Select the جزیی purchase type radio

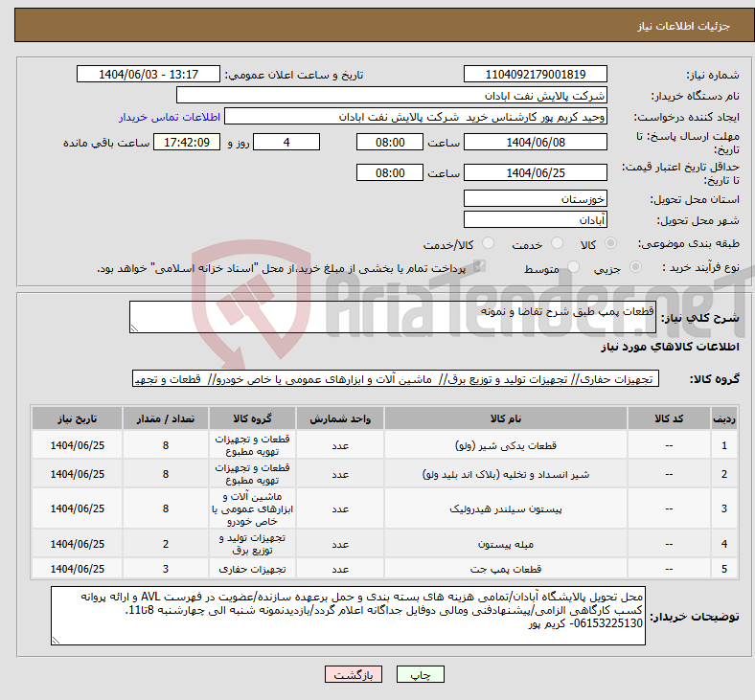click(x=635, y=267)
